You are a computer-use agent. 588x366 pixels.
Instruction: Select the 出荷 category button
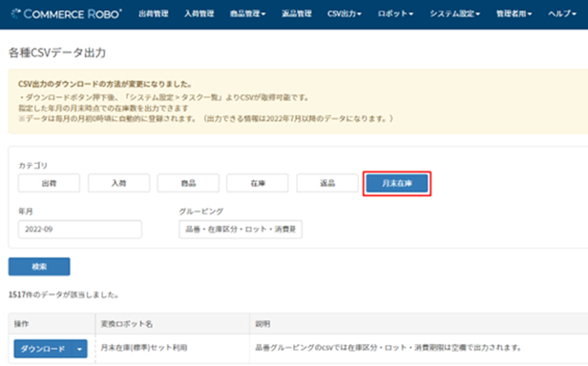click(x=49, y=183)
